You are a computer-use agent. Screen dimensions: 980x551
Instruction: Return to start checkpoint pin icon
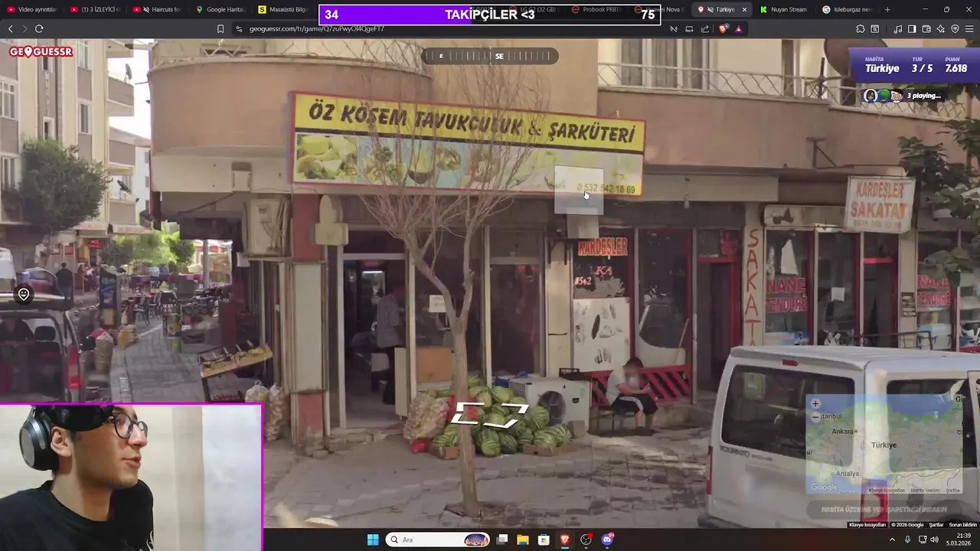(24, 295)
